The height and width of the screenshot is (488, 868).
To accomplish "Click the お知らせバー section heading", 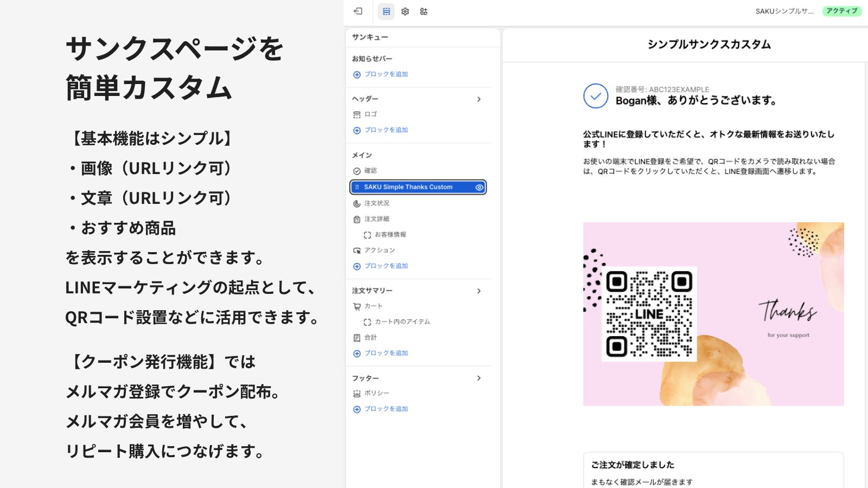I will click(372, 59).
